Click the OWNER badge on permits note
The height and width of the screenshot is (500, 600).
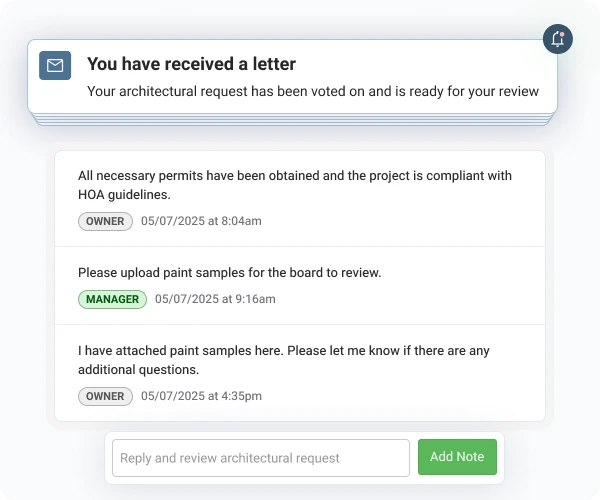[x=105, y=221]
